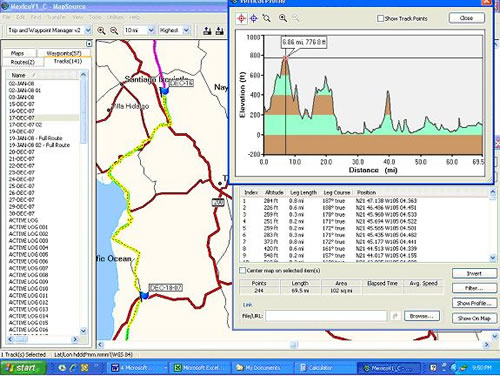This screenshot has height=376, width=500.
Task: Click the measure tool in profile toolbar
Action: pyautogui.click(x=266, y=18)
